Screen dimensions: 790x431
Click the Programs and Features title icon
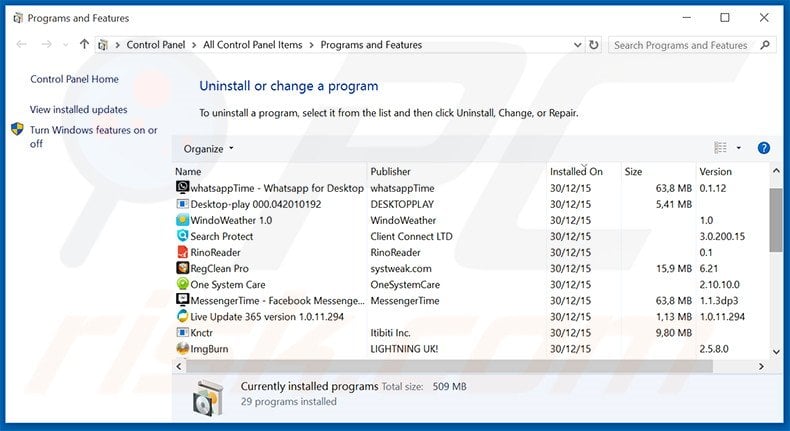(18, 18)
